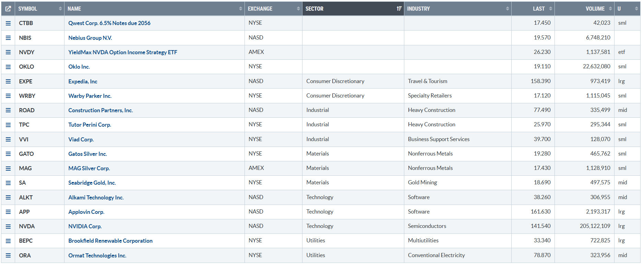The height and width of the screenshot is (265, 644).
Task: Click the pop-out icon in table header
Action: (x=8, y=9)
